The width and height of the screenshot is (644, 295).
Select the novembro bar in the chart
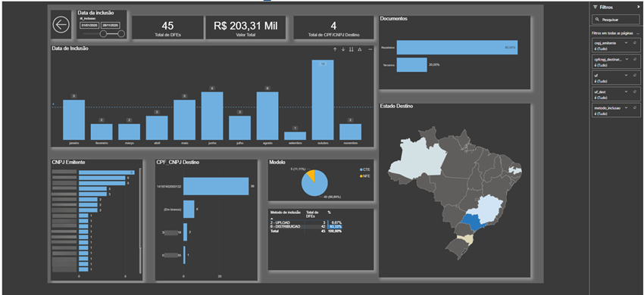(x=350, y=132)
